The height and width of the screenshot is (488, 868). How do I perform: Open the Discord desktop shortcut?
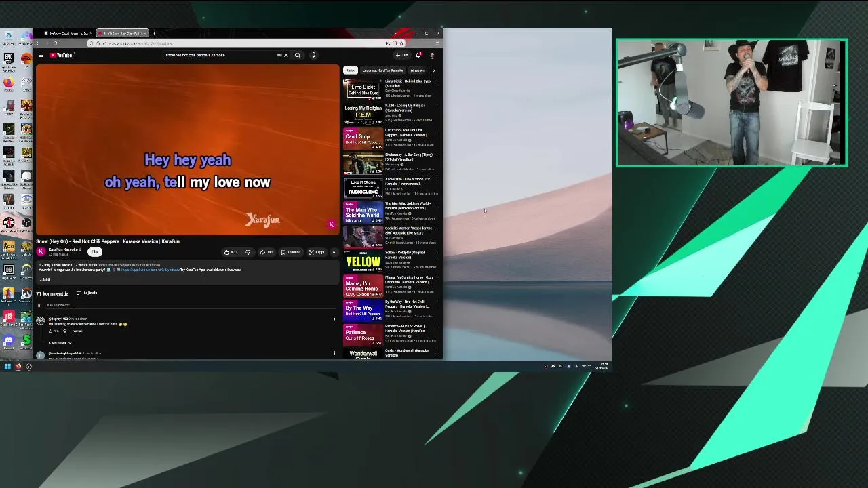click(8, 340)
